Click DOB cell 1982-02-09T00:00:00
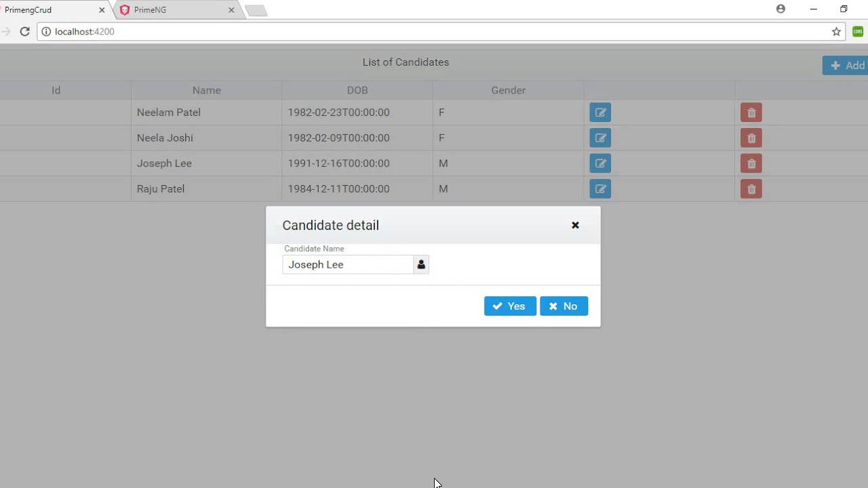This screenshot has height=488, width=868. (x=357, y=138)
